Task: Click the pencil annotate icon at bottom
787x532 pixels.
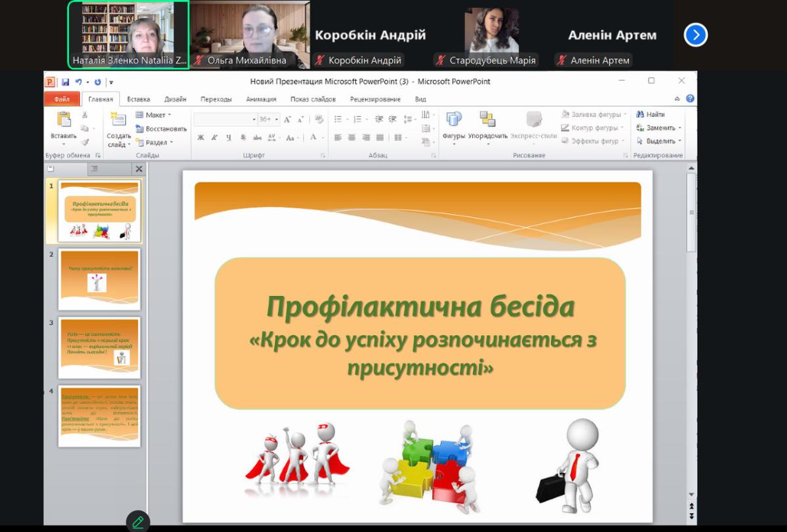Action: tap(138, 522)
